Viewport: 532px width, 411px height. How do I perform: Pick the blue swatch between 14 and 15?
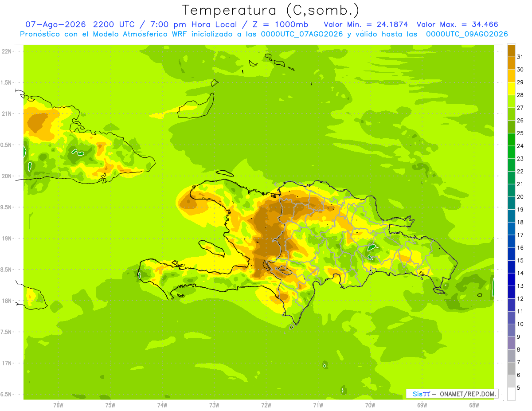click(x=511, y=266)
